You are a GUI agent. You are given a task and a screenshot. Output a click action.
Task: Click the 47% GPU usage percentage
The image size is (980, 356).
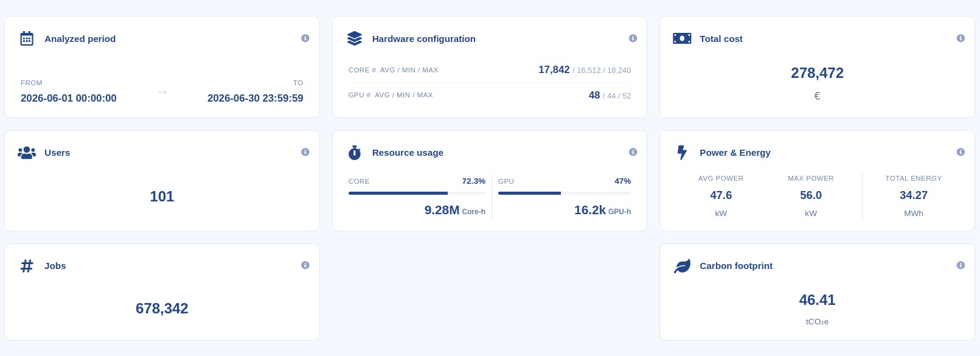[623, 181]
